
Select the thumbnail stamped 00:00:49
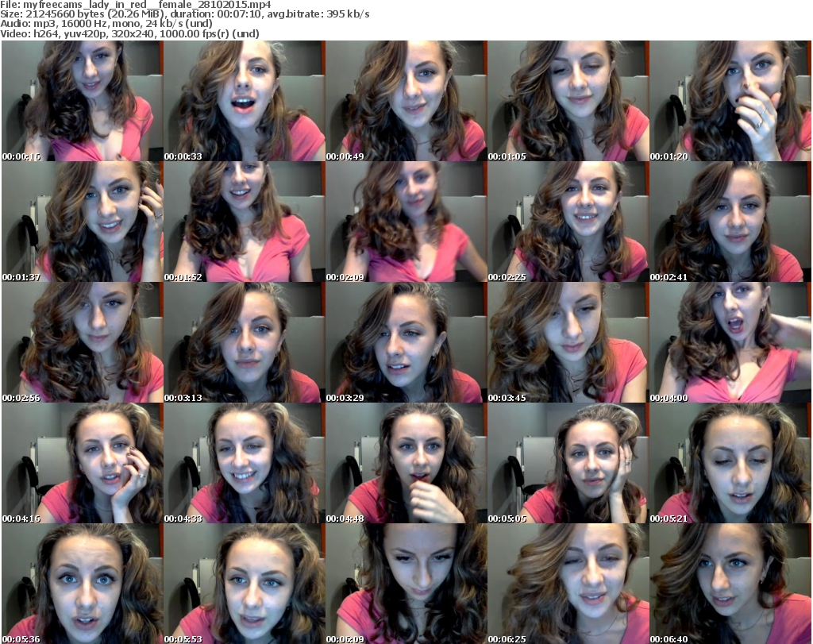(406, 101)
